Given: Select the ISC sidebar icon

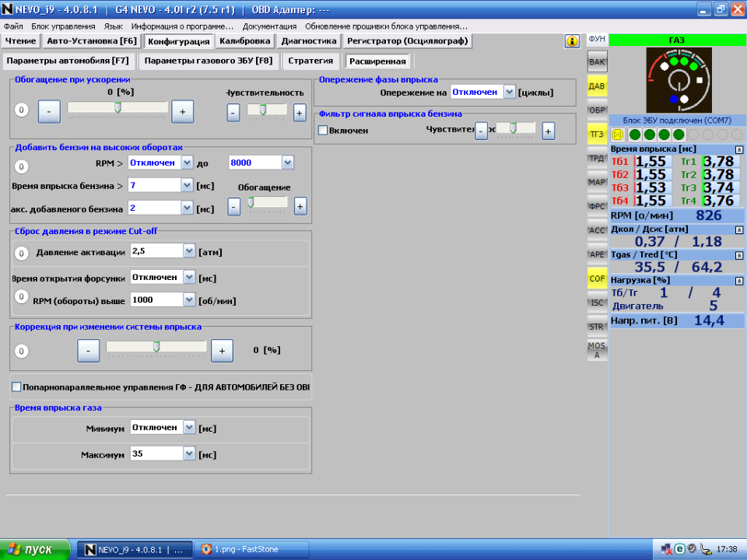Looking at the screenshot, I should (x=596, y=303).
